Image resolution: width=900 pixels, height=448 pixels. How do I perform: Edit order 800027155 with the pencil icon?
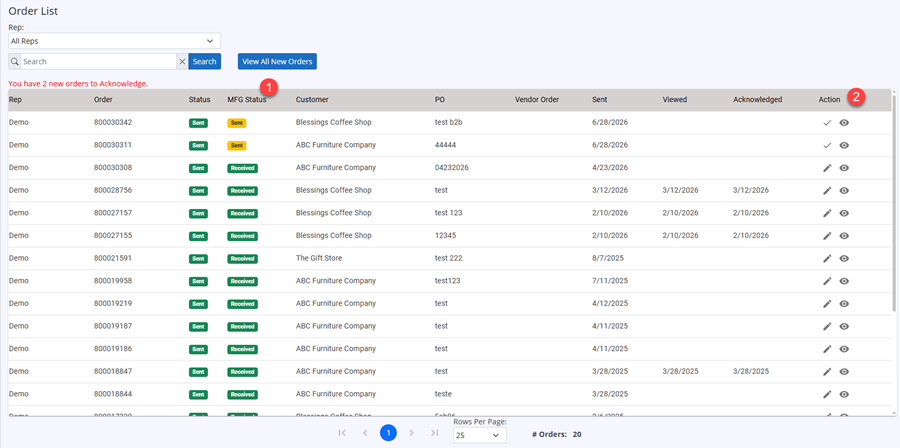pos(827,236)
